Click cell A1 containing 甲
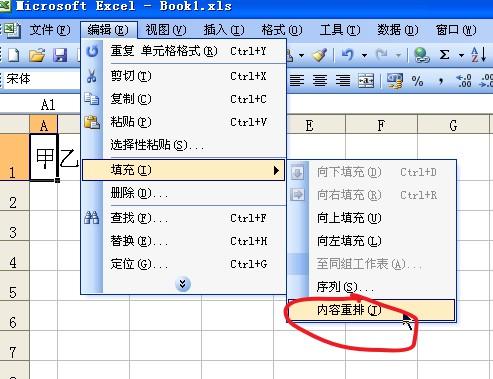Screen dimensions: 493x379 point(44,158)
